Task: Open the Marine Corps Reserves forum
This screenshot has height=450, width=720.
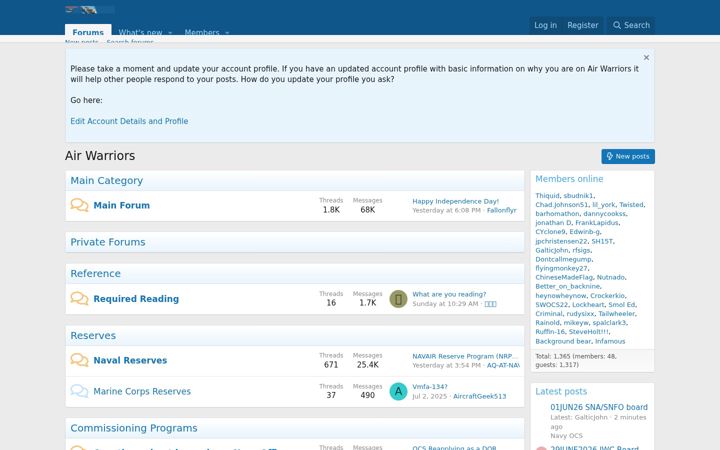Action: (x=142, y=391)
